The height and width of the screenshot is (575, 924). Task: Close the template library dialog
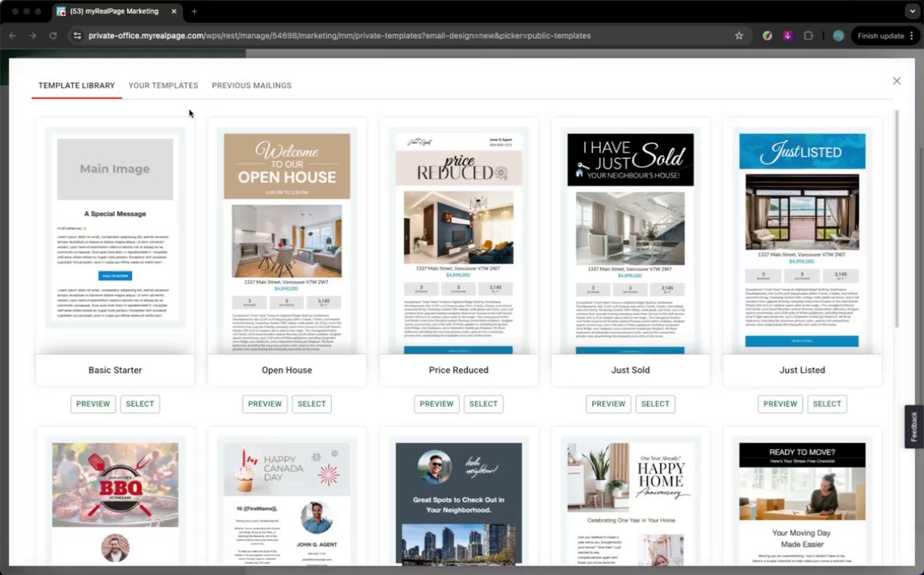coord(896,81)
